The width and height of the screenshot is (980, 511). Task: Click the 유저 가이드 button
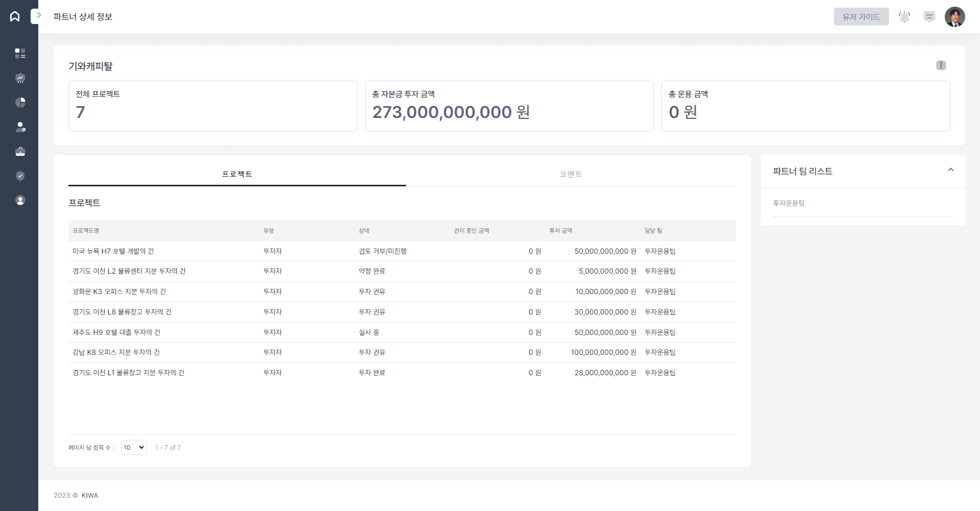[x=861, y=17]
